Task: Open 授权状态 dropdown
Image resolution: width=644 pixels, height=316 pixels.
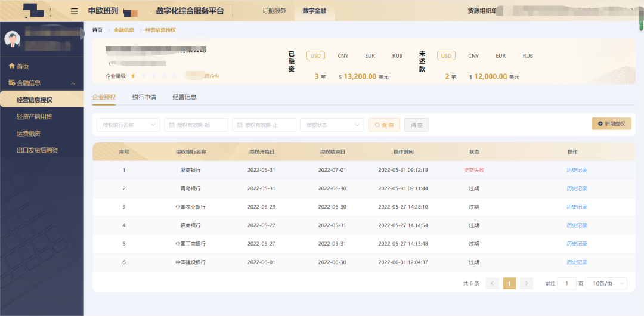Action: 332,125
